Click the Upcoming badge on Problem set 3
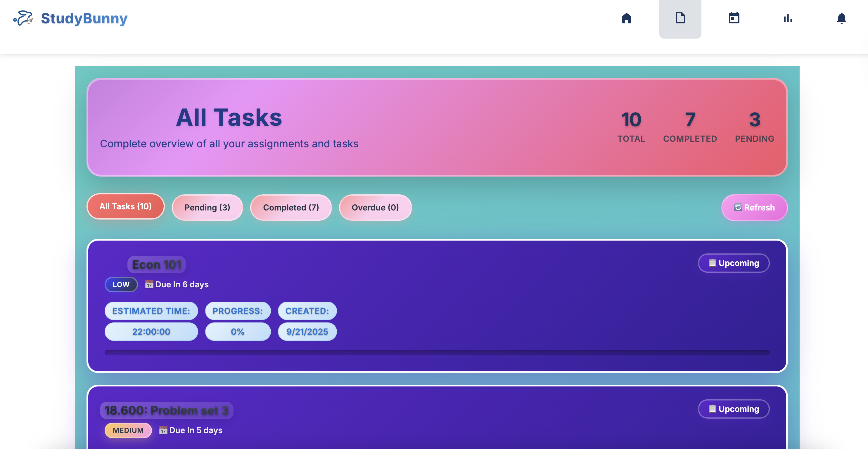Image resolution: width=868 pixels, height=449 pixels. 734,409
